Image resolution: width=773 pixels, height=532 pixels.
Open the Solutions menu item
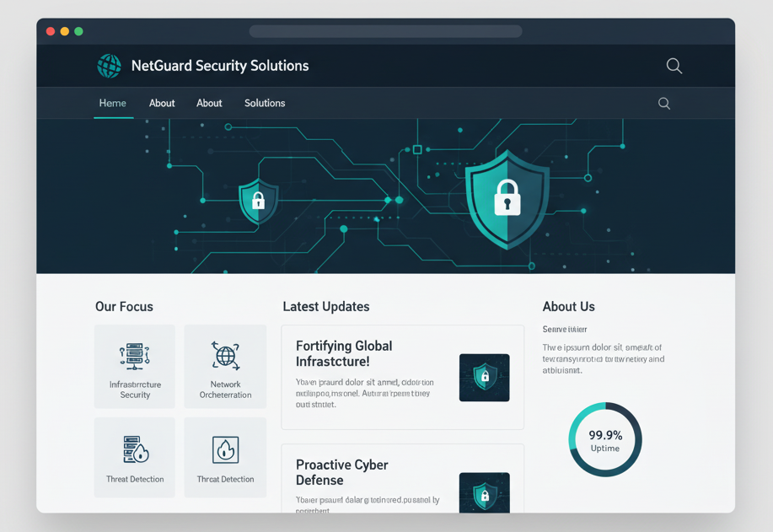pos(264,103)
